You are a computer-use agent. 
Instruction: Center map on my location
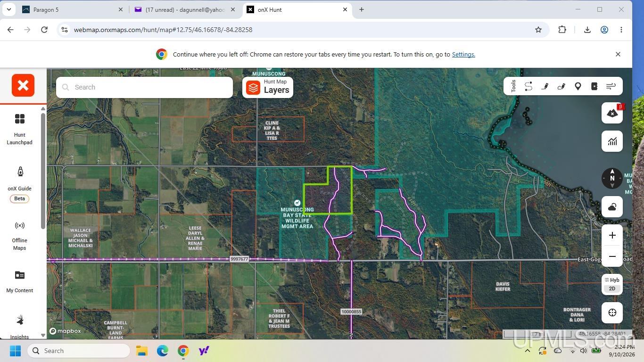(612, 313)
